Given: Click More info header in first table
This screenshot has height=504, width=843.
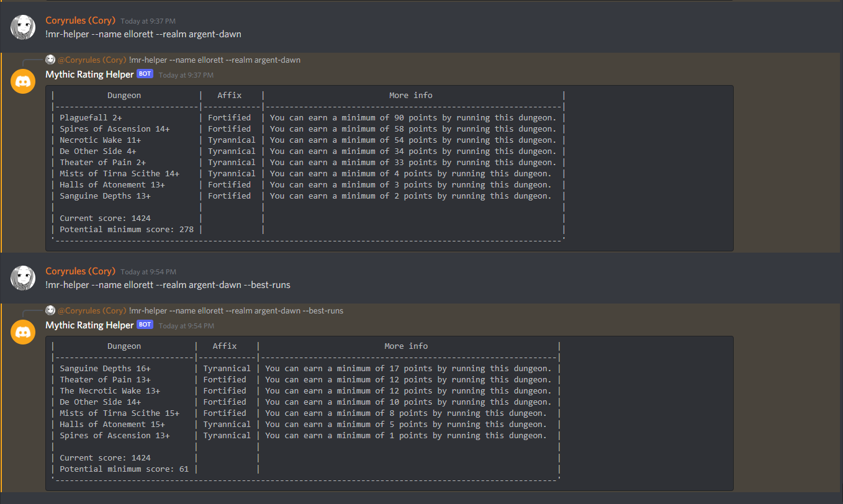Looking at the screenshot, I should tap(411, 95).
